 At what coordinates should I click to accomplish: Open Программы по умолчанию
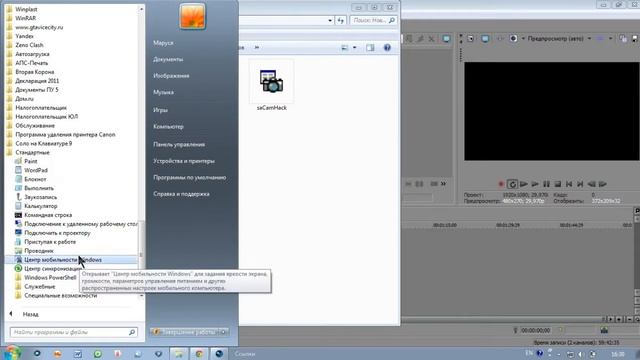pyautogui.click(x=190, y=178)
